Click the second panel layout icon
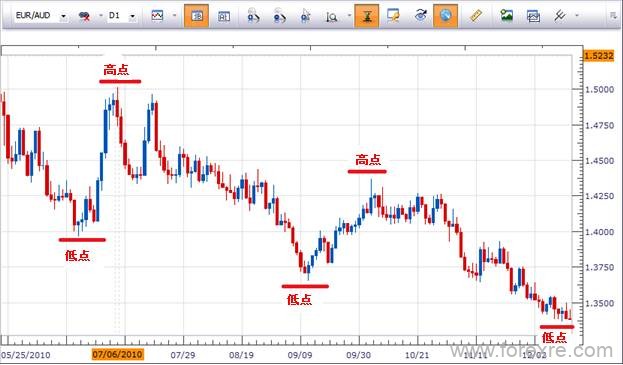Screen dimensions: 623x365 tap(224, 16)
